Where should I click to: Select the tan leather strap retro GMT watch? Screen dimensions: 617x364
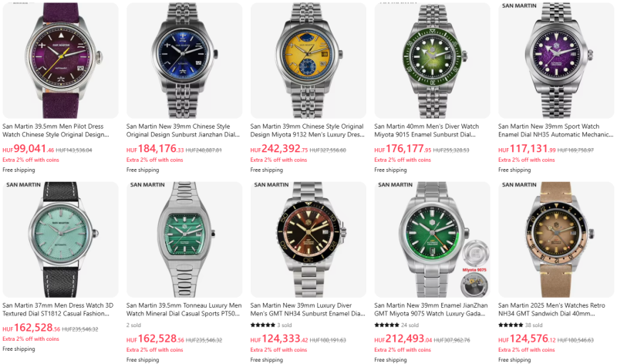tap(556, 239)
